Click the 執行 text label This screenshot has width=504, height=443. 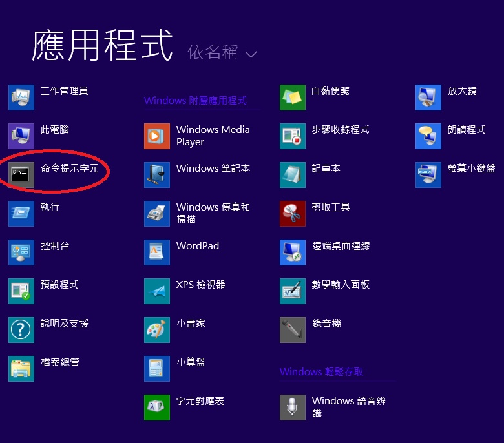click(x=50, y=207)
